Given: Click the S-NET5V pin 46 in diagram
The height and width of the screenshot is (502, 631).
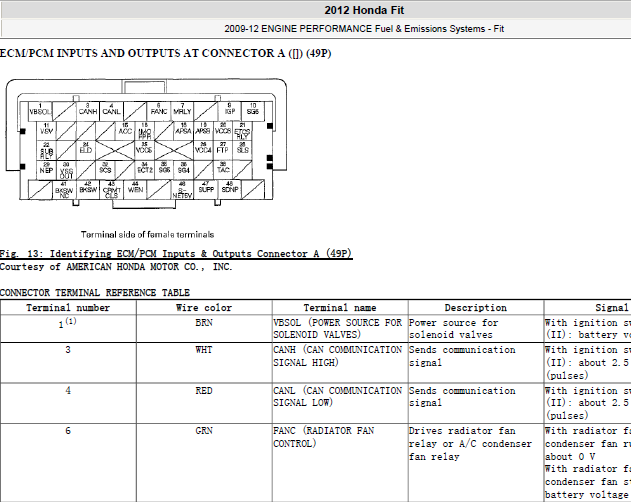Looking at the screenshot, I should tap(182, 190).
